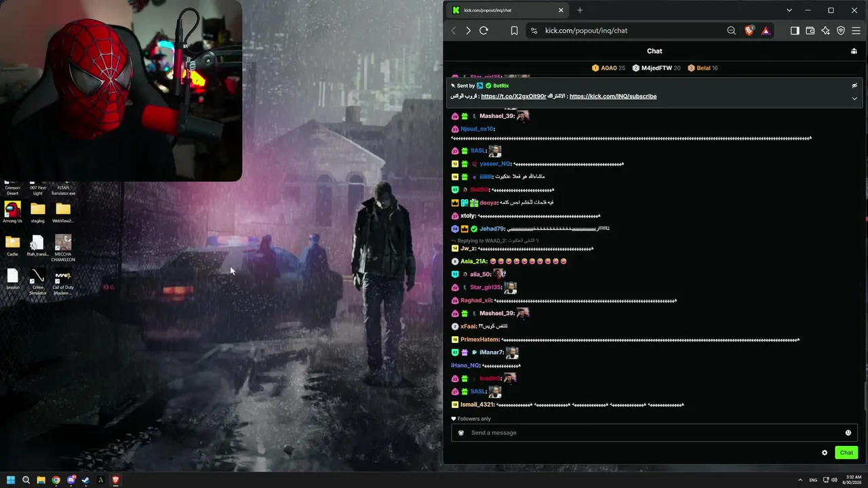Viewport: 868px width, 488px height.
Task: Open the t.co link in pinned message
Action: coord(513,96)
